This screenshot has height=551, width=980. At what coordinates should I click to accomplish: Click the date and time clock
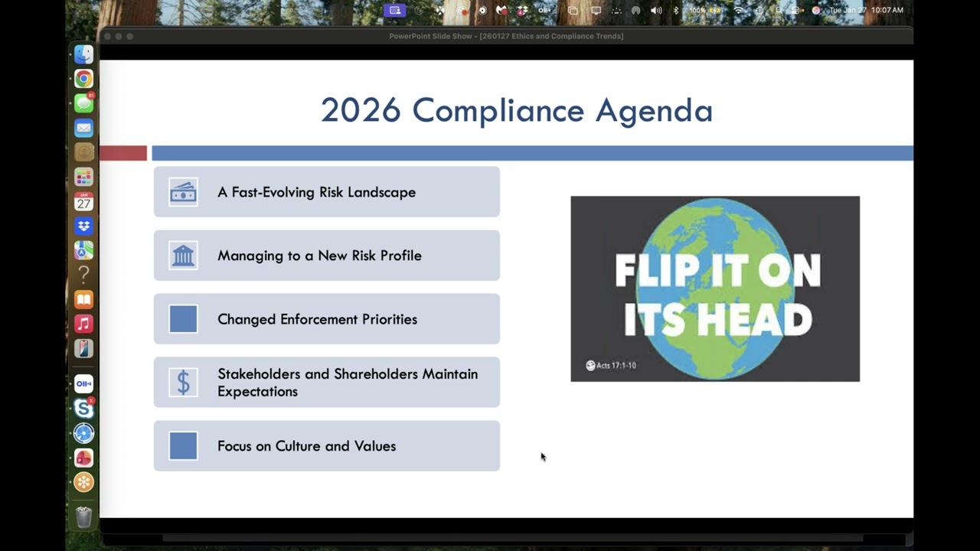(866, 11)
